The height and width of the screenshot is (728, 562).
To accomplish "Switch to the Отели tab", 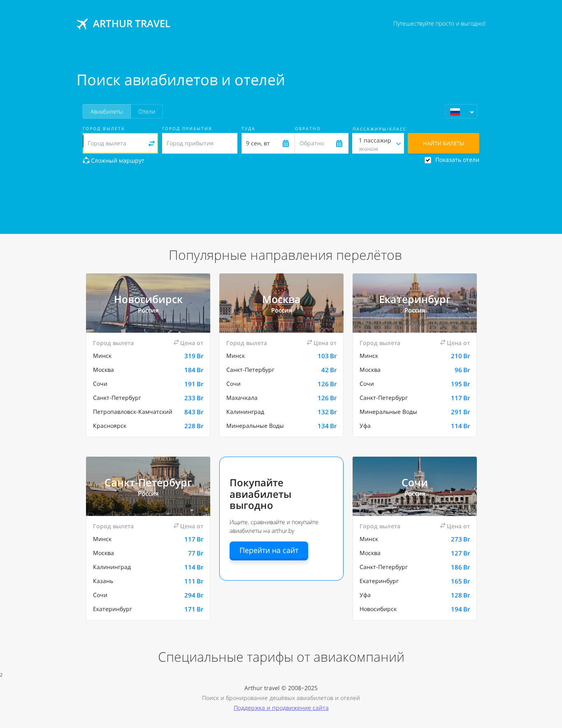I will point(146,112).
